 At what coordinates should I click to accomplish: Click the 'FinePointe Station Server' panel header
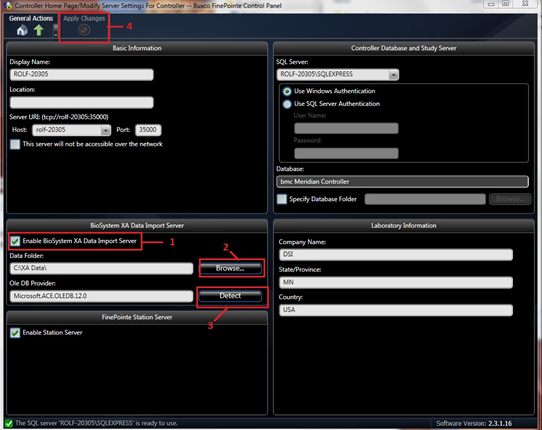coord(137,317)
